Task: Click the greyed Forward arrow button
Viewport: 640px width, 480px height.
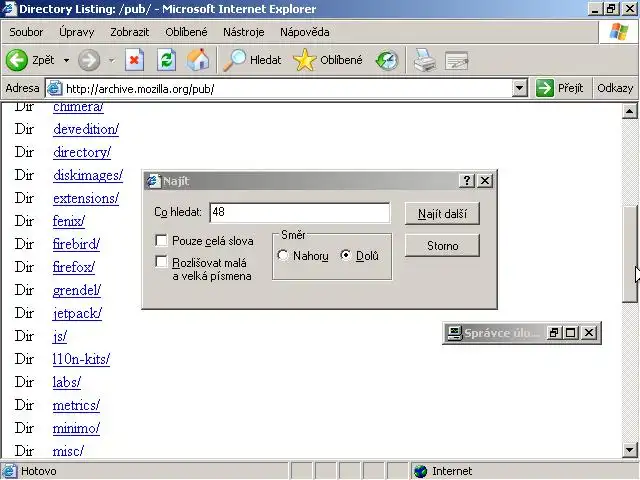Action: click(x=89, y=60)
